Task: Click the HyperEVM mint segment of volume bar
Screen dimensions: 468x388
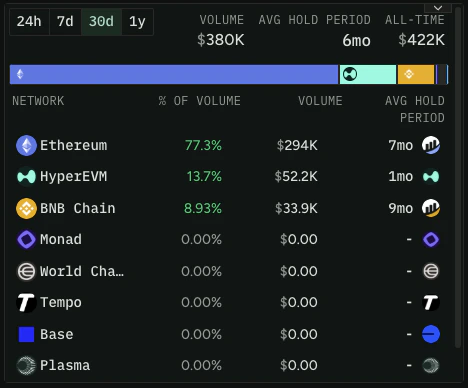Action: (368, 74)
